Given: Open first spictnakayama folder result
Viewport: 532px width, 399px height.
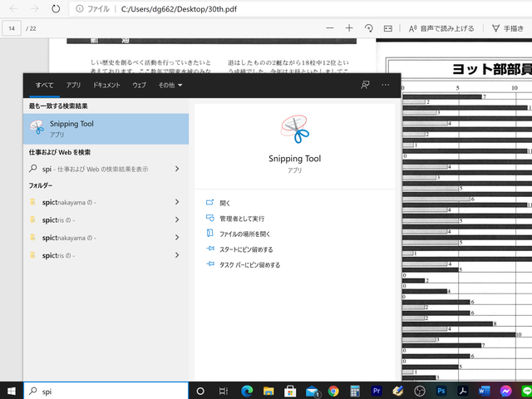Looking at the screenshot, I should click(x=69, y=202).
